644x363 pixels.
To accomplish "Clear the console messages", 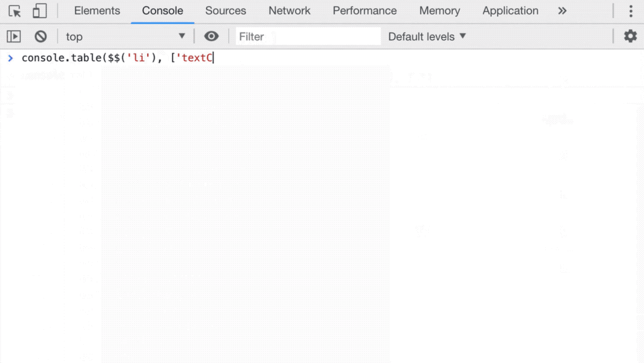I will tap(42, 36).
